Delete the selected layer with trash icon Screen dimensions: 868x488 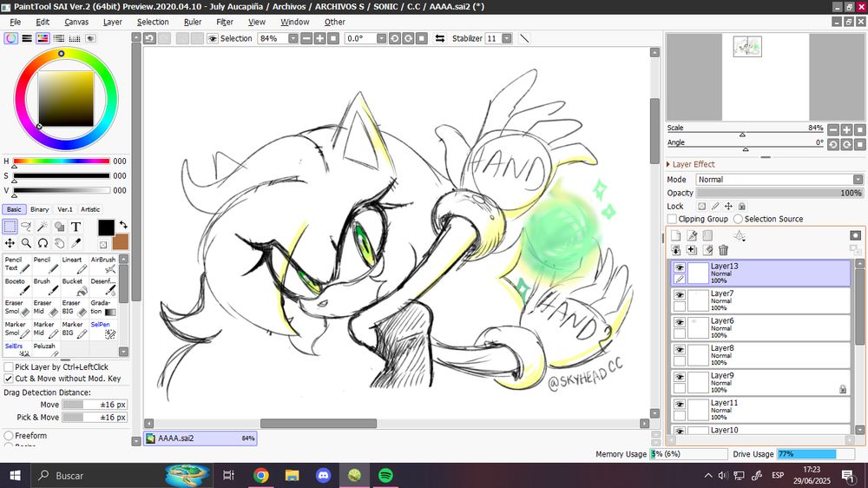click(724, 250)
